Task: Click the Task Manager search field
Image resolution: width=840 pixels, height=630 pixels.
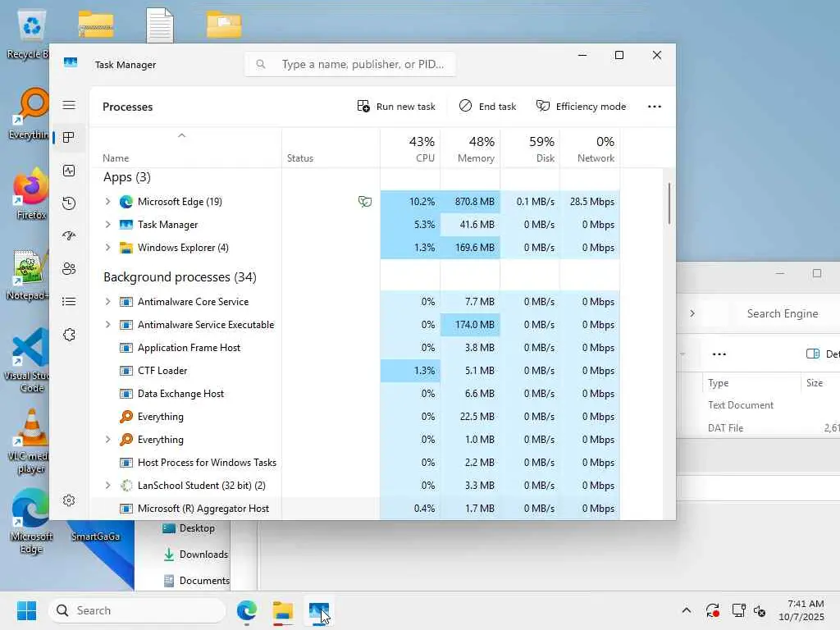Action: coord(350,64)
